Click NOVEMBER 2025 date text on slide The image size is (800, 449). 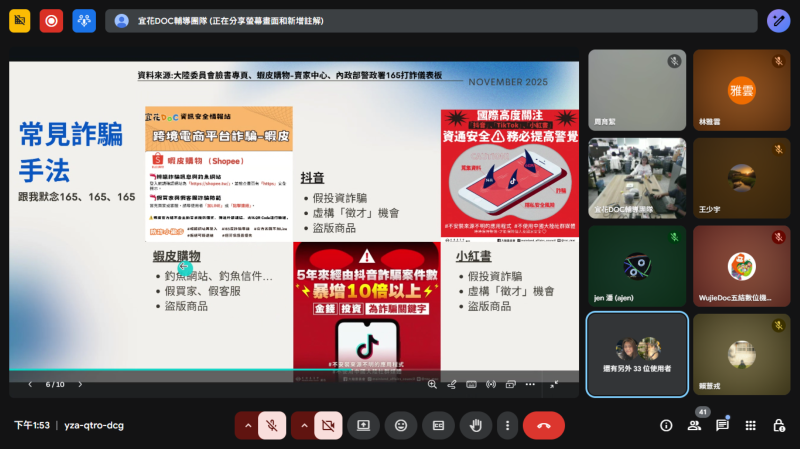point(508,82)
